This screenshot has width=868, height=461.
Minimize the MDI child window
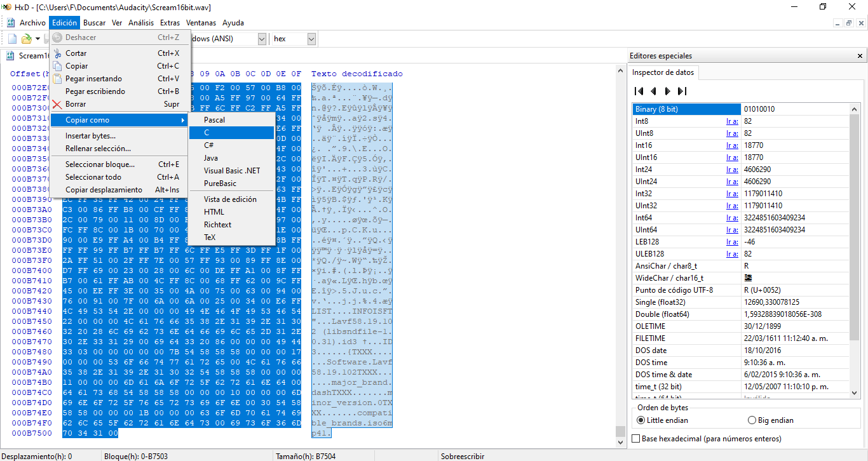pos(838,23)
